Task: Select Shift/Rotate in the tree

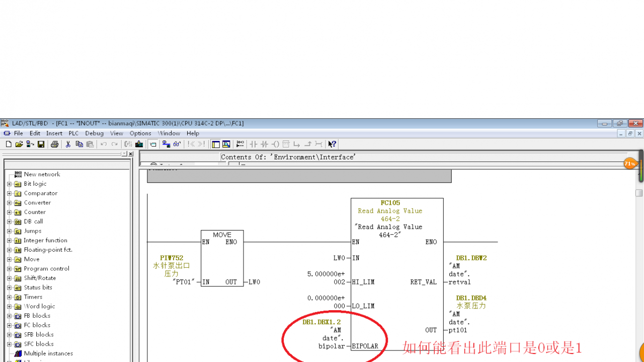Action: click(x=40, y=278)
